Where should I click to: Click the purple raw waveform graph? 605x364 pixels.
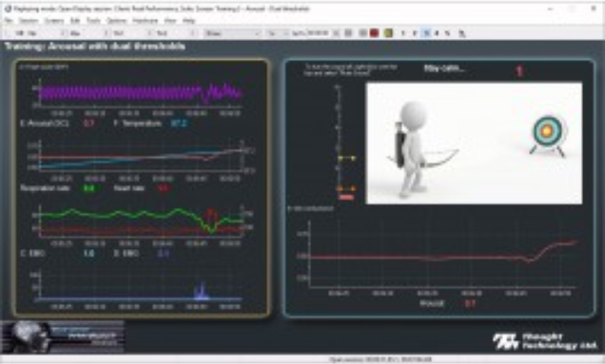[x=141, y=94]
